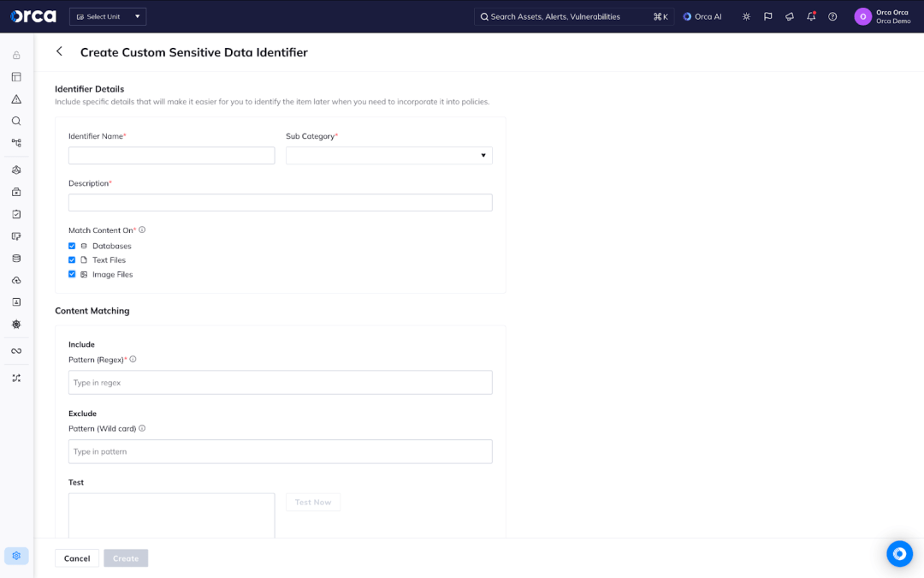
Task: Open the Kubernetes helm wheel icon in sidebar
Action: (x=16, y=325)
